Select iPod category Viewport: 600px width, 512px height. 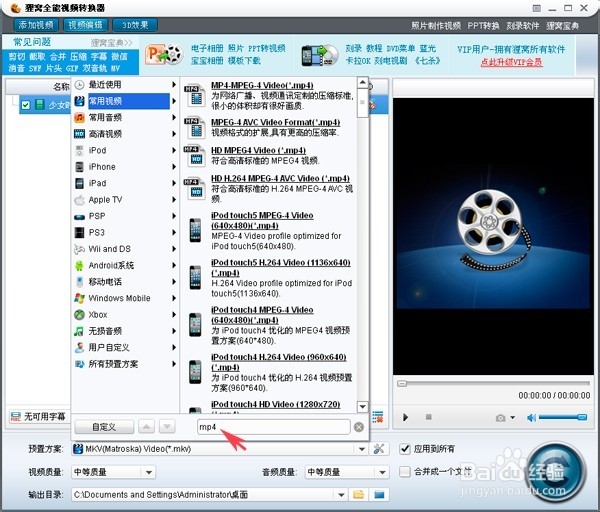(97, 150)
